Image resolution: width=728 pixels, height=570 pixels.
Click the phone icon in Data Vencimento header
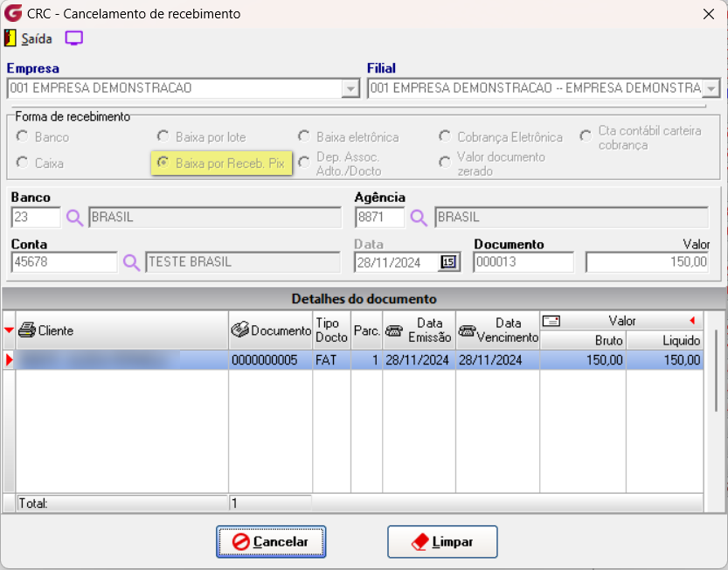(x=467, y=330)
